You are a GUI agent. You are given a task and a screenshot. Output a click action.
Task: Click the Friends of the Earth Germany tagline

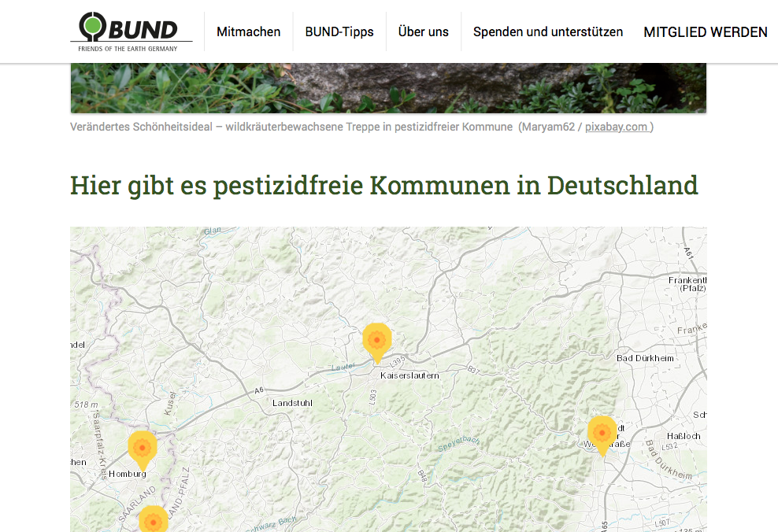(x=128, y=49)
